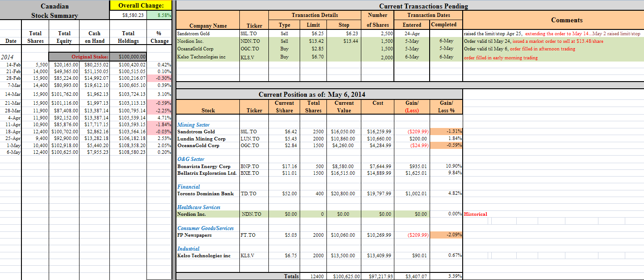The image size is (644, 280).
Task: Select the 24-Apr entered date cell
Action: pyautogui.click(x=412, y=33)
